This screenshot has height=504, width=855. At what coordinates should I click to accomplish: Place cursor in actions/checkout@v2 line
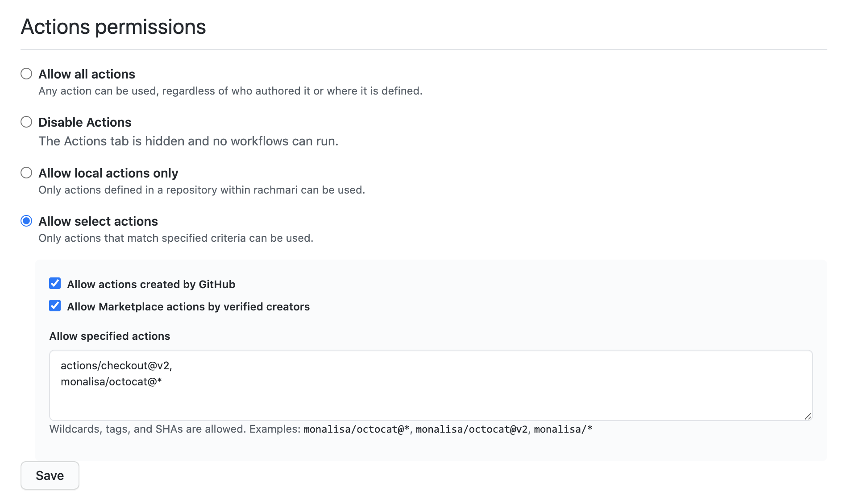[x=116, y=366]
